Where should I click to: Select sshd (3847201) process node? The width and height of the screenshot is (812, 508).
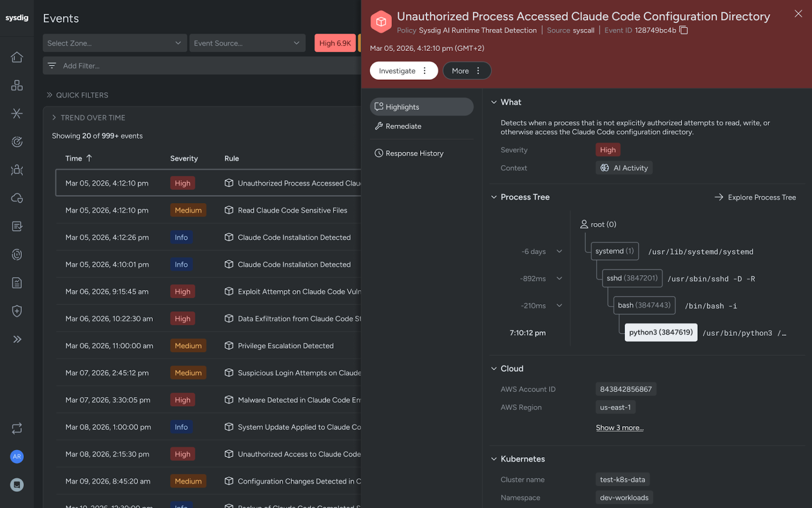tap(632, 278)
